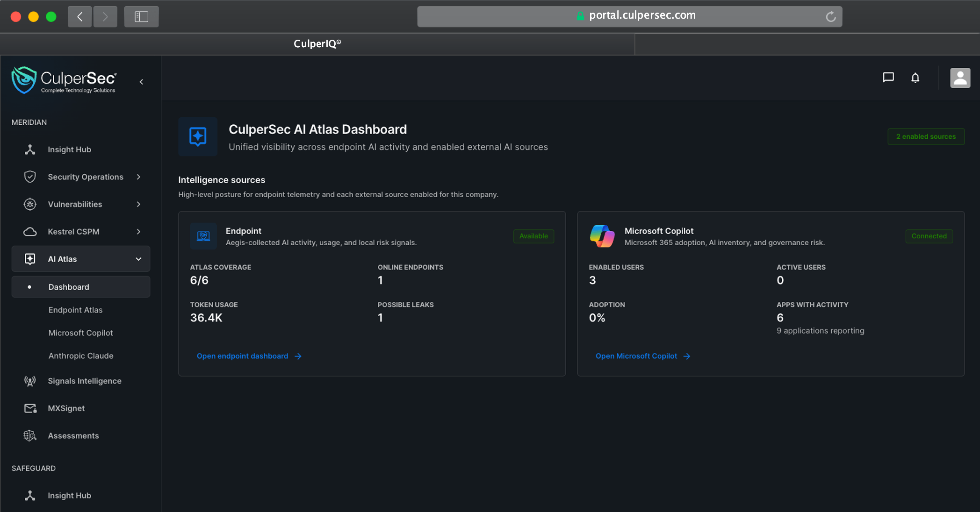Click arrow next to Open endpoint dashboard

click(x=298, y=356)
